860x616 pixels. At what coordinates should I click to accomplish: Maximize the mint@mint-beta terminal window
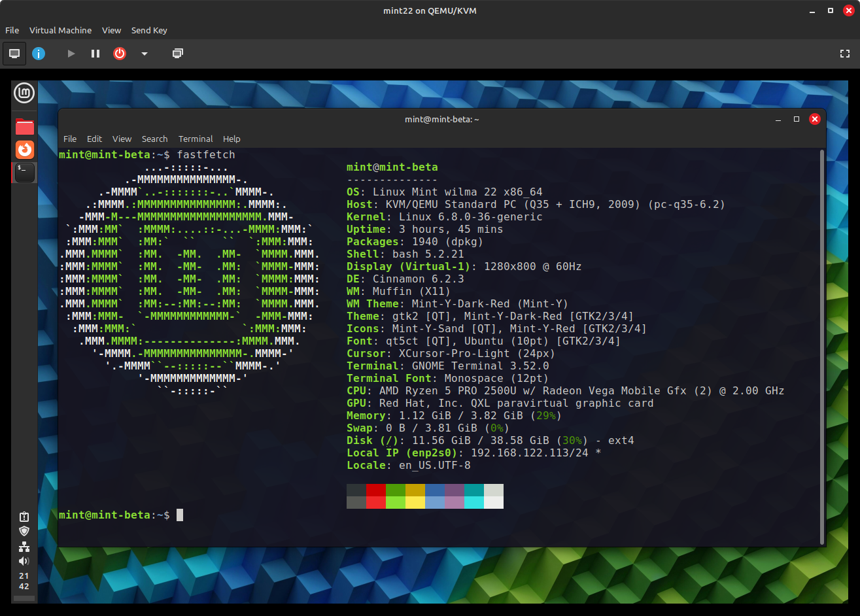click(797, 119)
